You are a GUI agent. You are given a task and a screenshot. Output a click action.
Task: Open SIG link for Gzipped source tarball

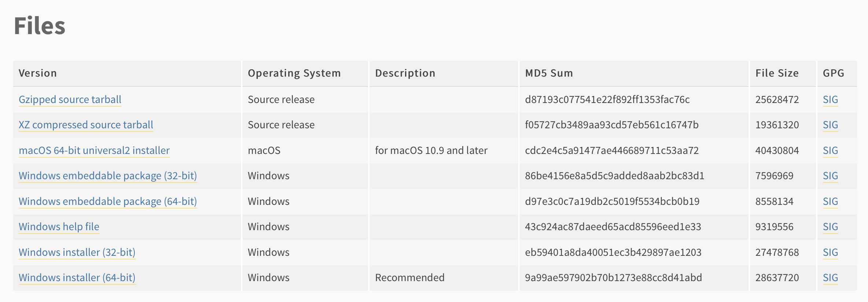coord(830,100)
